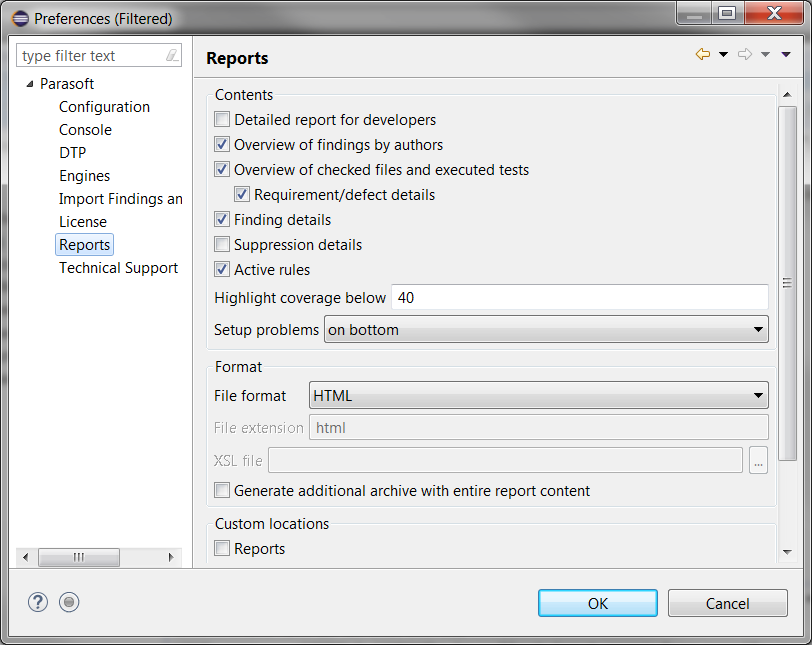The height and width of the screenshot is (645, 812).
Task: Select Import Findings tree item
Action: tap(121, 199)
